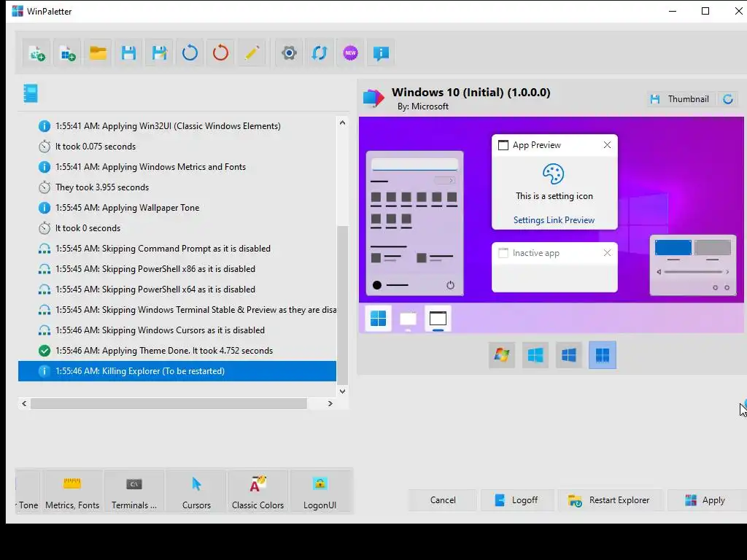Select Windows 10 preview style icon

click(x=569, y=355)
